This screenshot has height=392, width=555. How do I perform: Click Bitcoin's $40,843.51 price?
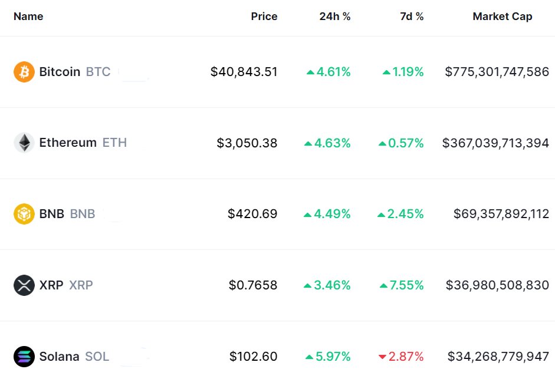pyautogui.click(x=244, y=72)
